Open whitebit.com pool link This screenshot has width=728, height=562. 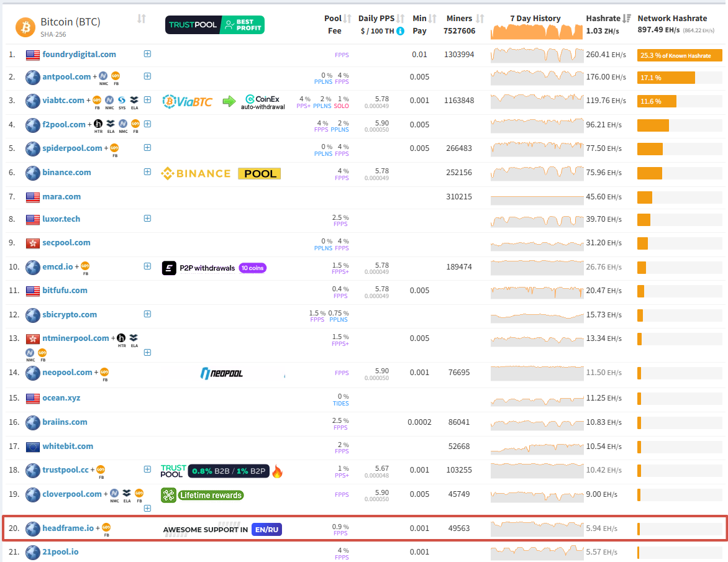pos(68,446)
